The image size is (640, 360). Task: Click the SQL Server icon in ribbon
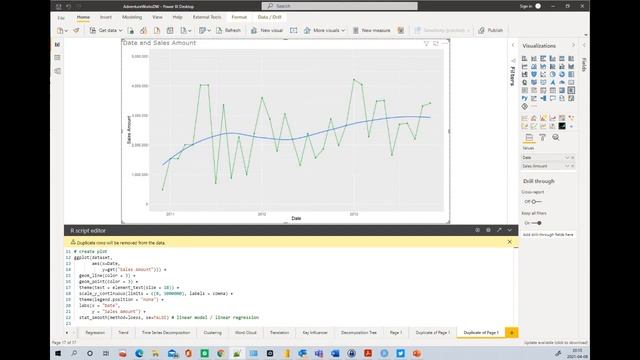pos(157,31)
